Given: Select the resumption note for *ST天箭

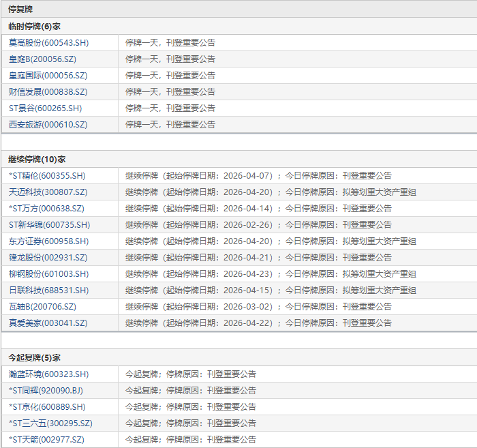Looking at the screenshot, I should point(191,440).
